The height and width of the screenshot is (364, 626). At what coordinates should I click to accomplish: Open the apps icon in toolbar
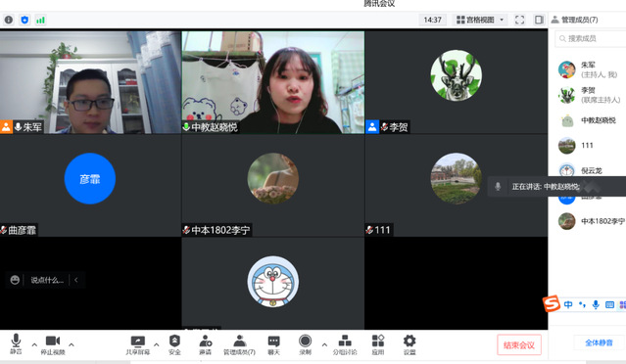click(x=378, y=344)
